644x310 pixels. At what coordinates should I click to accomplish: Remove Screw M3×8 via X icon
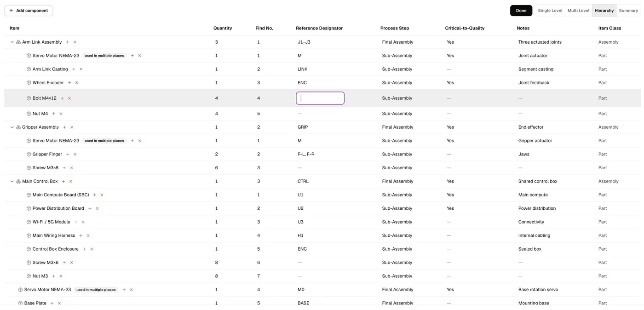click(x=71, y=168)
